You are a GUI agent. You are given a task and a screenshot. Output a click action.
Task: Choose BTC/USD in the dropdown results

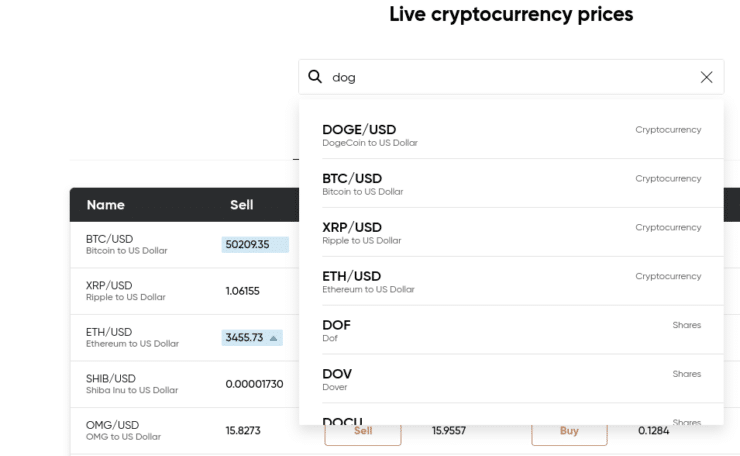point(512,184)
